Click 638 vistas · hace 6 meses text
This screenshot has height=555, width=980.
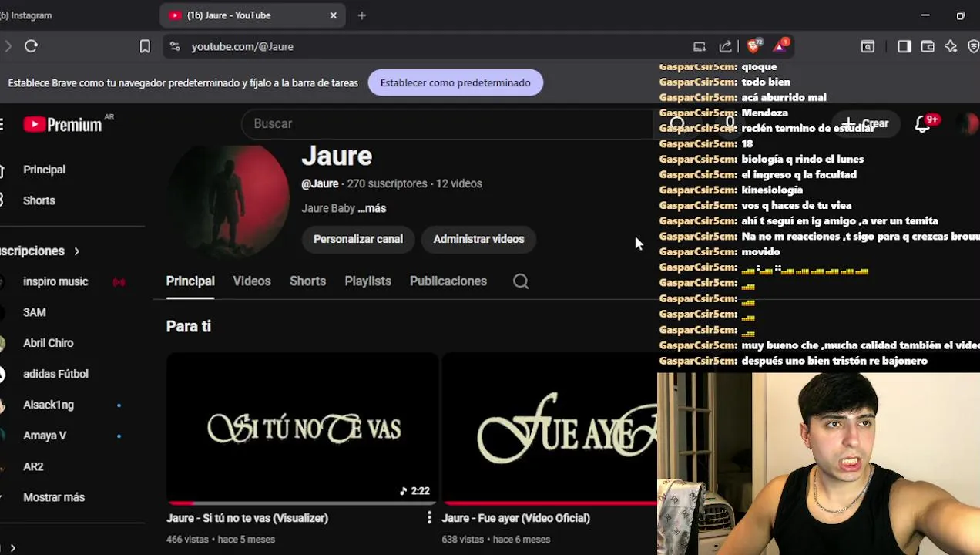(495, 540)
